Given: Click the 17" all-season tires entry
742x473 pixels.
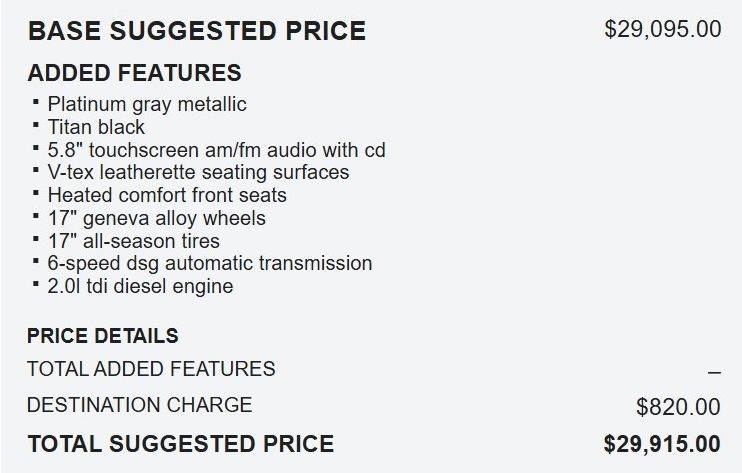Looking at the screenshot, I should (x=133, y=241).
